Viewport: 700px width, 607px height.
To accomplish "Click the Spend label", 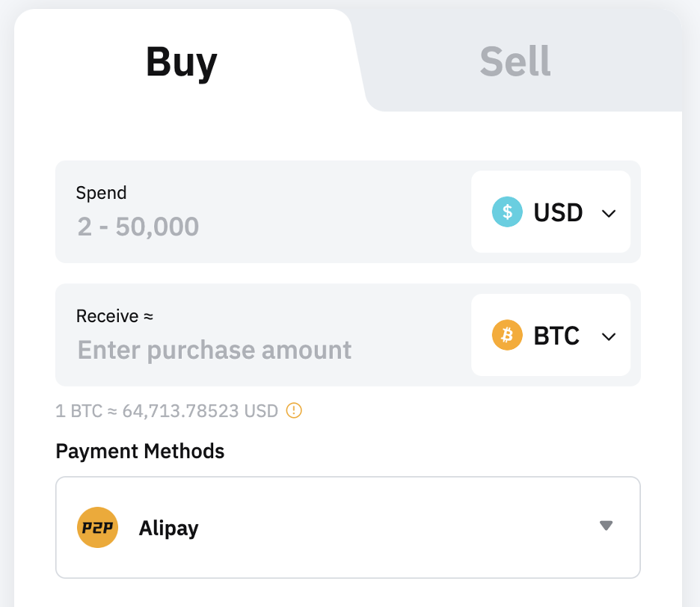I will (x=102, y=193).
